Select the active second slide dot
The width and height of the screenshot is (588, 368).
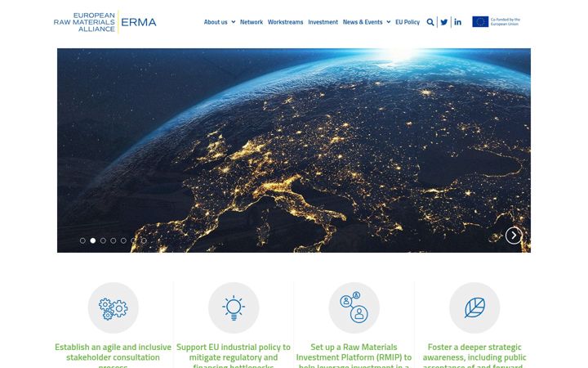click(92, 240)
